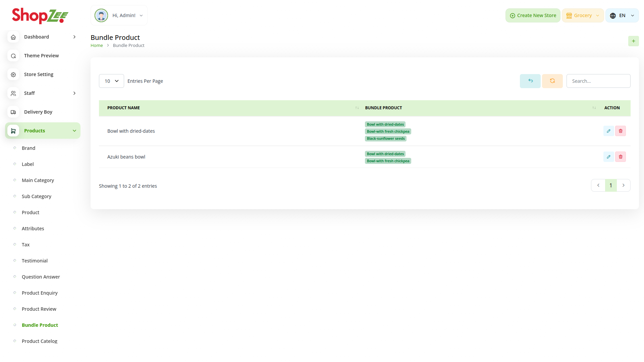
Task: Delete the Bowl with dried-dates bundle
Action: tap(621, 131)
